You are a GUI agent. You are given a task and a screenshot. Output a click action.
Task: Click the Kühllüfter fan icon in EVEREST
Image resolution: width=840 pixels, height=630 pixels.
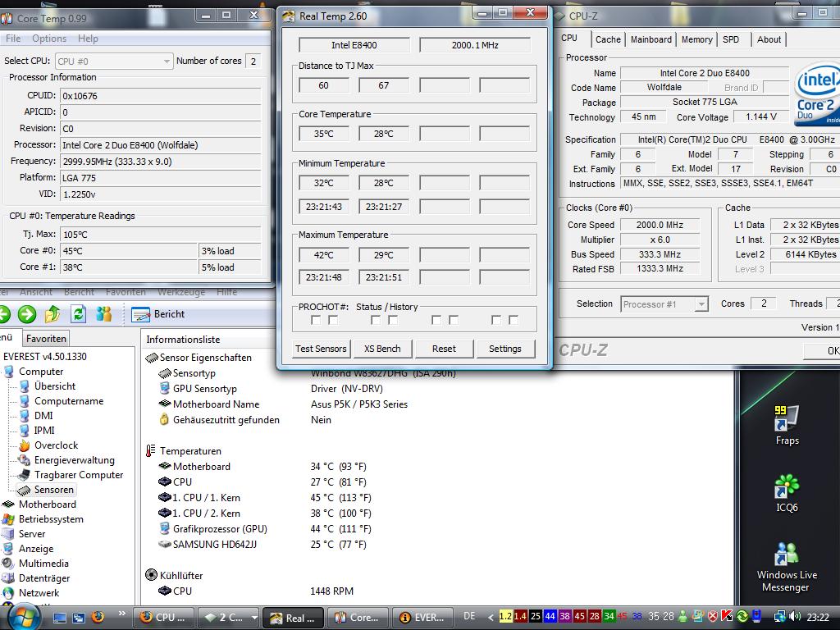(x=151, y=575)
